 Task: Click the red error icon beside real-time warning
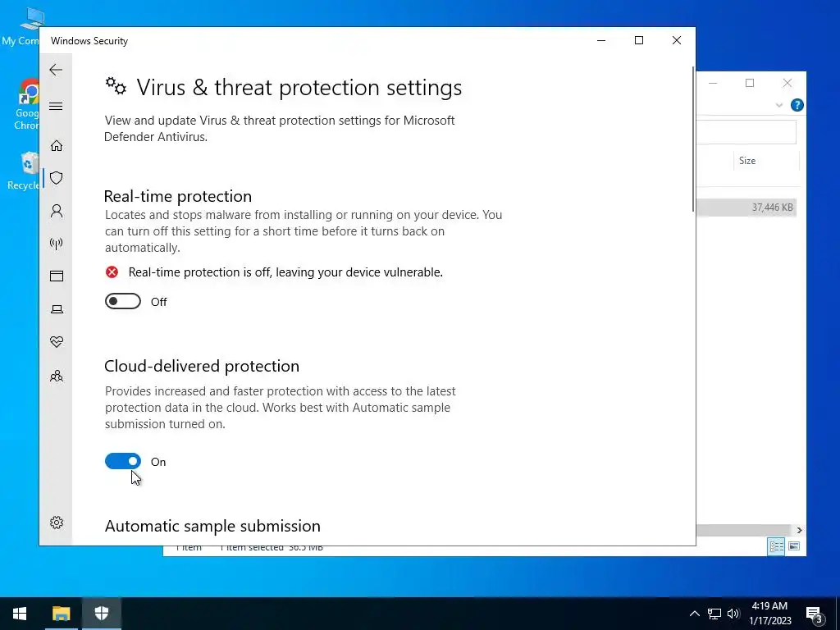(x=112, y=272)
